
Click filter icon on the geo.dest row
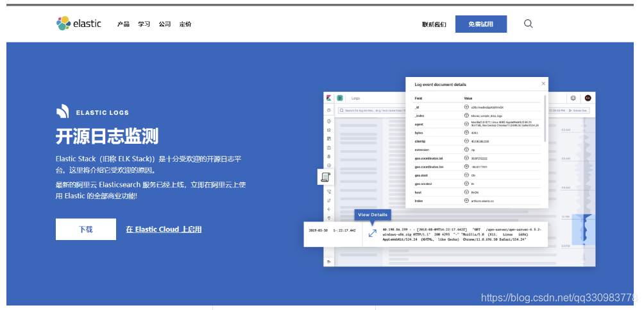tap(466, 175)
